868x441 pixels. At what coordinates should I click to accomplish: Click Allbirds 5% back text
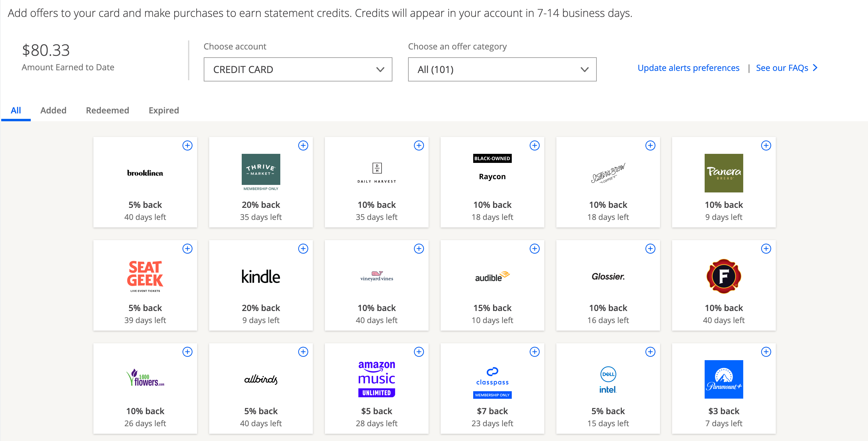click(261, 411)
